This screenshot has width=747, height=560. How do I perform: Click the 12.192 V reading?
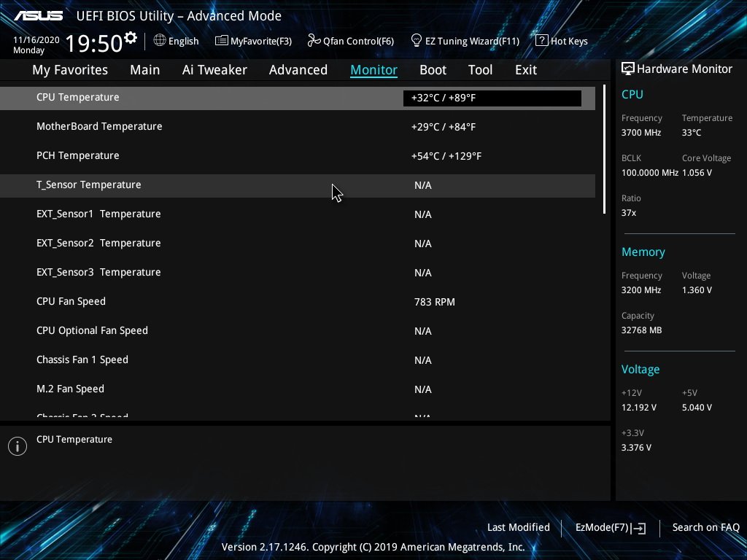(x=639, y=408)
